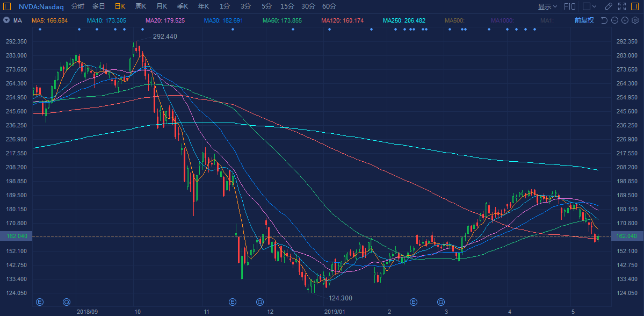The width and height of the screenshot is (644, 316).
Task: Select the 年K yearly candlestick tab
Action: coord(204,6)
